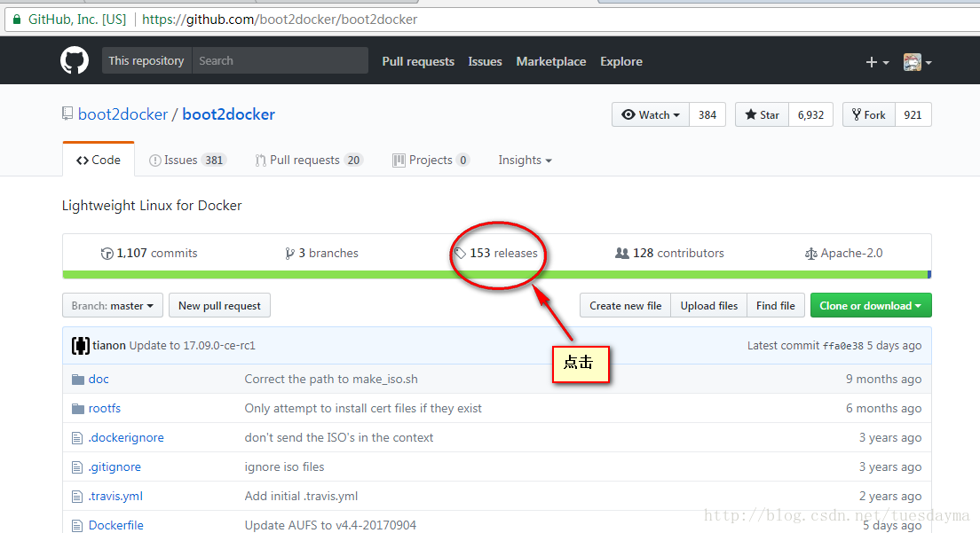Click the doc folder icon
The height and width of the screenshot is (533, 980).
77,379
